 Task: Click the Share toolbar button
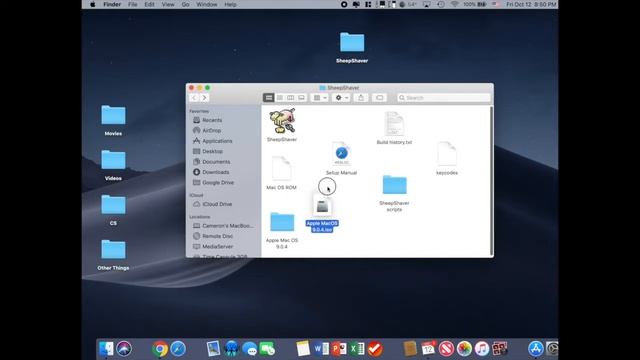[x=361, y=98]
